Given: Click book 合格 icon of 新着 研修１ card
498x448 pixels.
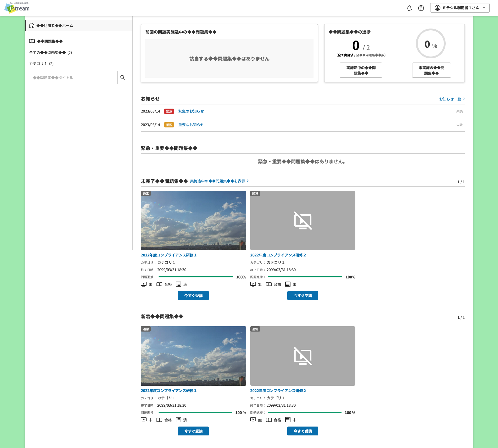Looking at the screenshot, I should tap(159, 420).
